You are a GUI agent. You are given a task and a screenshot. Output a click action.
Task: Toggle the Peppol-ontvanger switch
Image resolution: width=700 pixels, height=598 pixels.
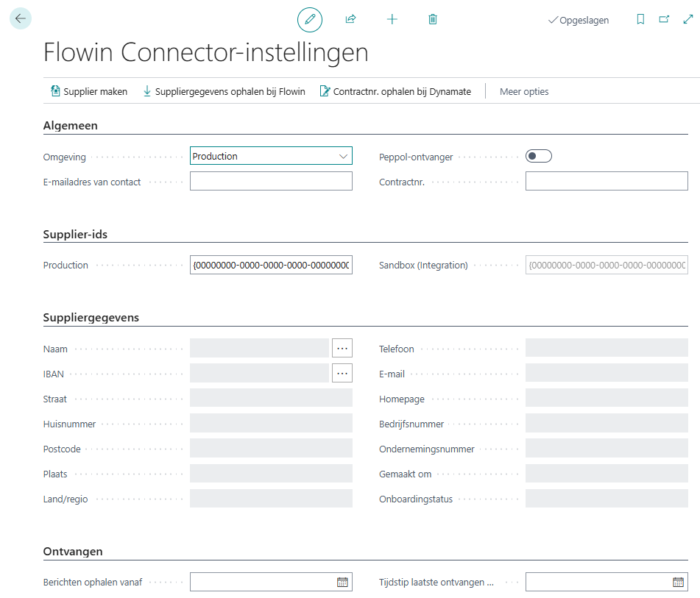[538, 156]
